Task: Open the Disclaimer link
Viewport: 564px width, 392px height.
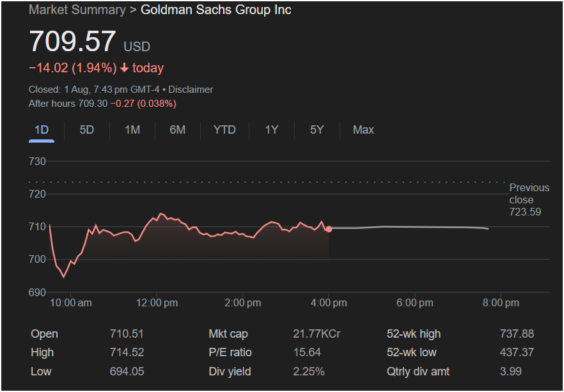Action: 191,90
